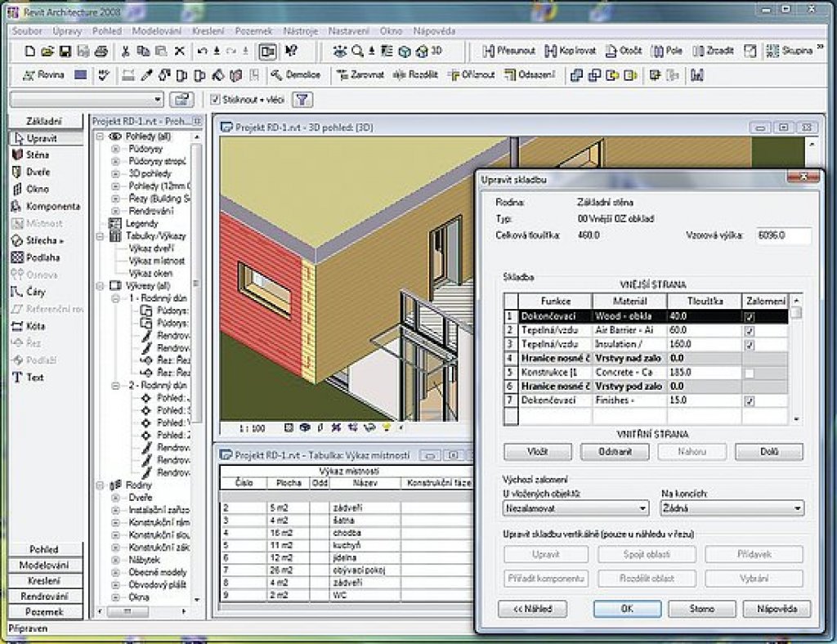This screenshot has height=644, width=837.
Task: Select the Přesunout move tool
Action: point(508,51)
